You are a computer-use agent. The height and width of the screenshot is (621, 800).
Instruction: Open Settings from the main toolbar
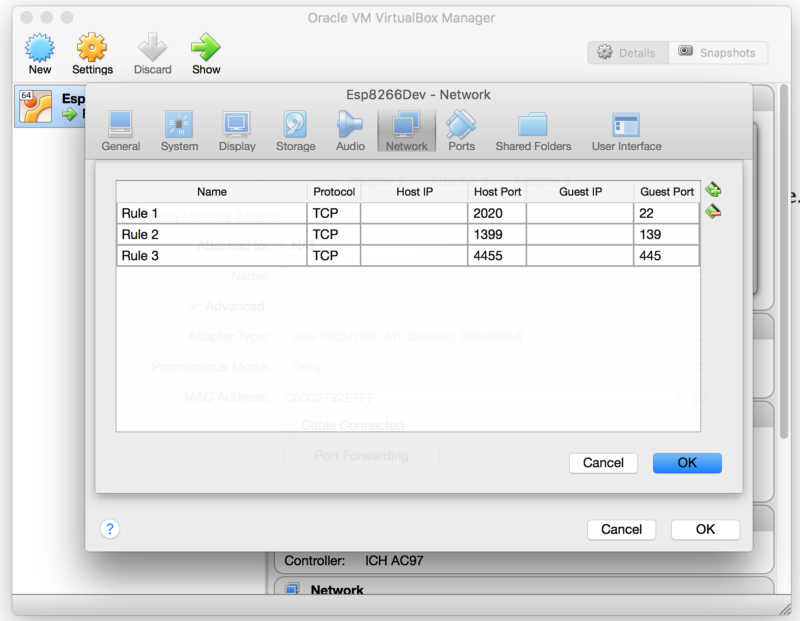point(92,48)
